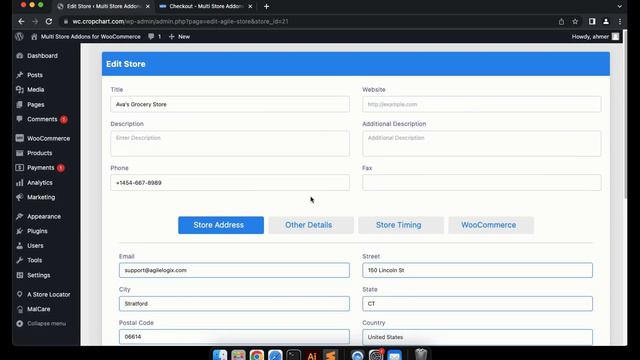Open the Payments section
The height and width of the screenshot is (360, 640).
[40, 168]
